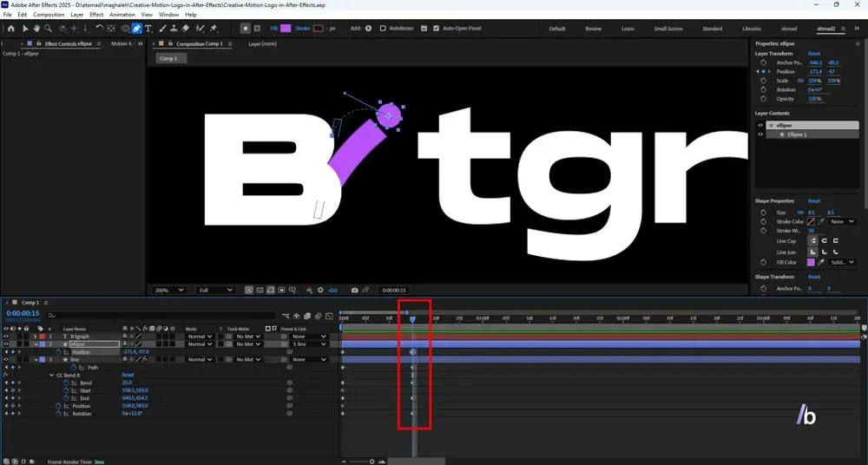This screenshot has height=465, width=868.
Task: Open the Graph Editor icon in timeline
Action: click(x=329, y=316)
